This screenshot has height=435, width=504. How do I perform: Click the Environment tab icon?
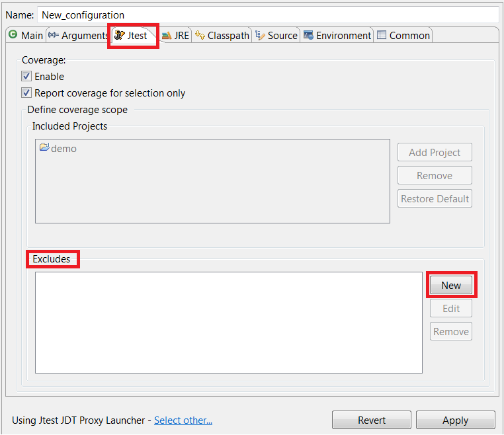pos(309,34)
